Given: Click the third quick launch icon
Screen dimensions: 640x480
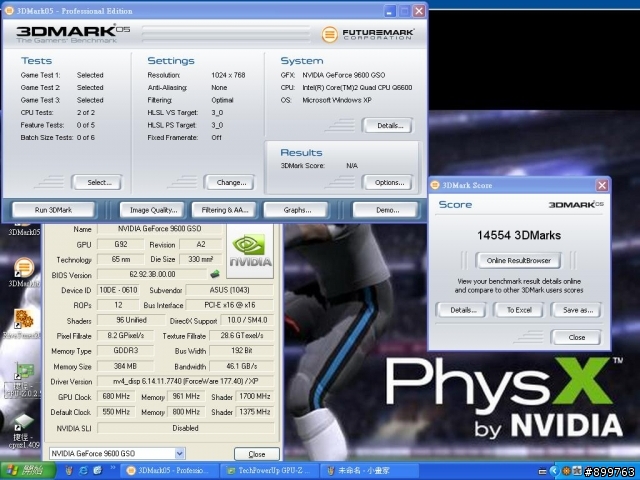Looking at the screenshot, I should pyautogui.click(x=98, y=471).
